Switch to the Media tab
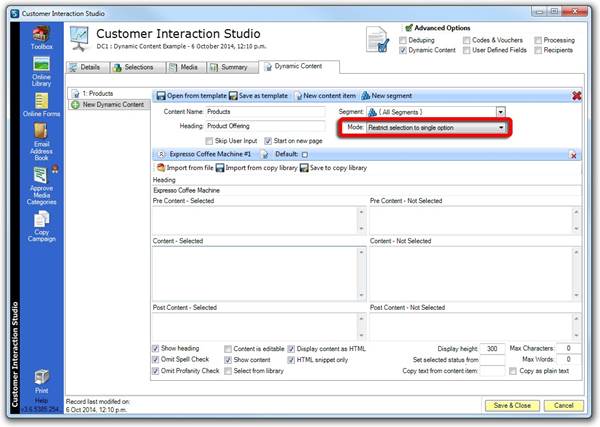Screen dimensions: 600x427 tap(186, 67)
